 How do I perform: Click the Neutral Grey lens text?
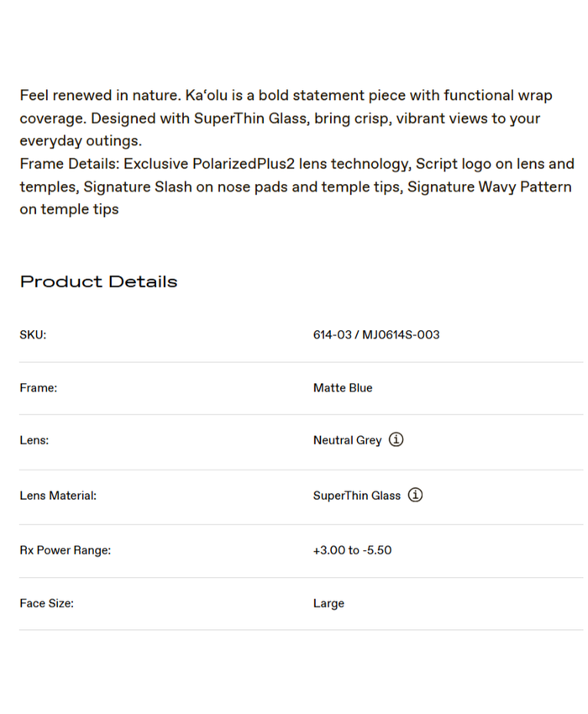pos(347,441)
